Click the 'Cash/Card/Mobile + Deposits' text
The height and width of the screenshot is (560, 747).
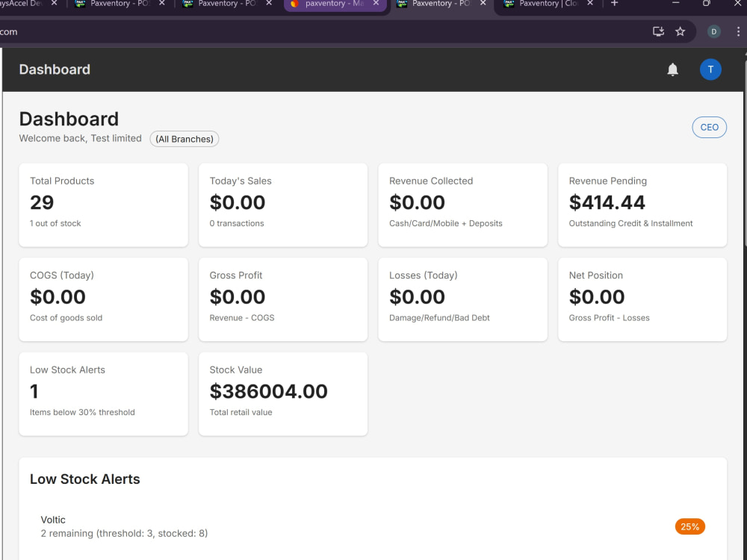click(x=445, y=223)
